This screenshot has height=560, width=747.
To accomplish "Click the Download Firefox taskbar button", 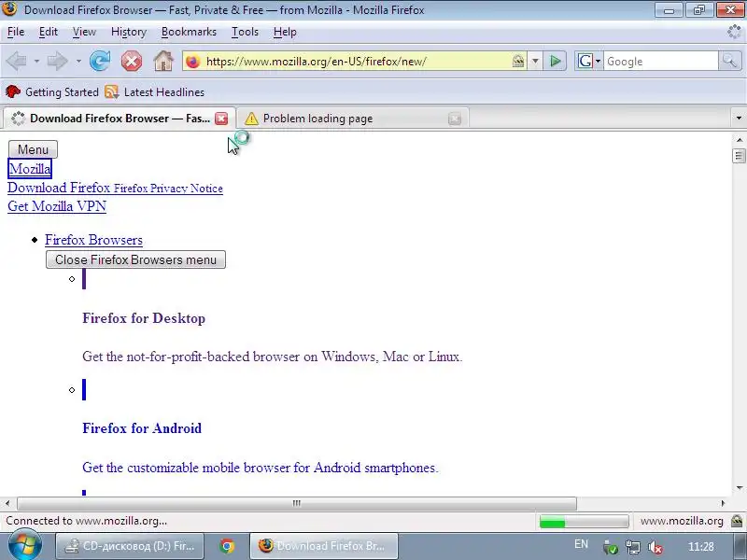I will (x=324, y=546).
